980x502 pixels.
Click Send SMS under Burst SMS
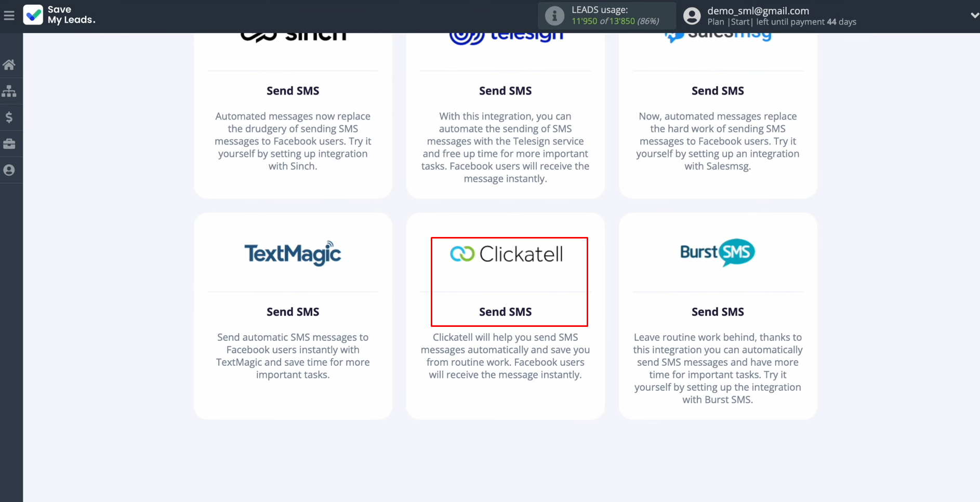(x=718, y=312)
